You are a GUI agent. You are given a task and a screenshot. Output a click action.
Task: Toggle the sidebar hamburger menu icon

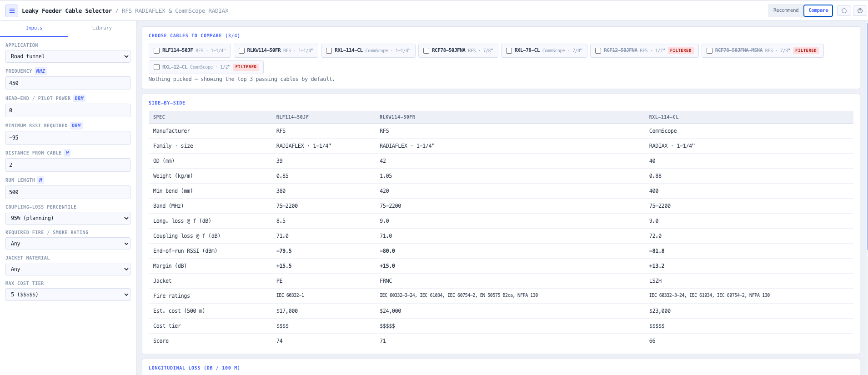pyautogui.click(x=12, y=10)
